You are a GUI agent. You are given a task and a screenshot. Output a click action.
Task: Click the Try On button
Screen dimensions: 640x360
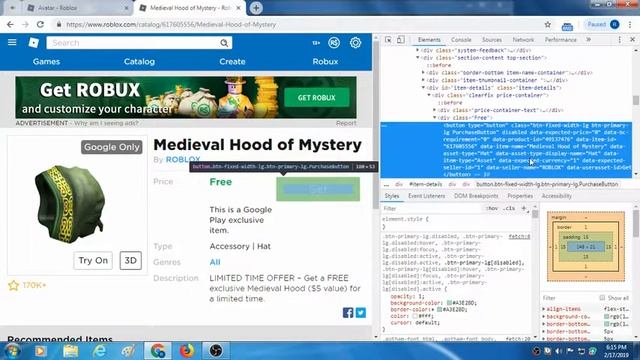(x=93, y=260)
